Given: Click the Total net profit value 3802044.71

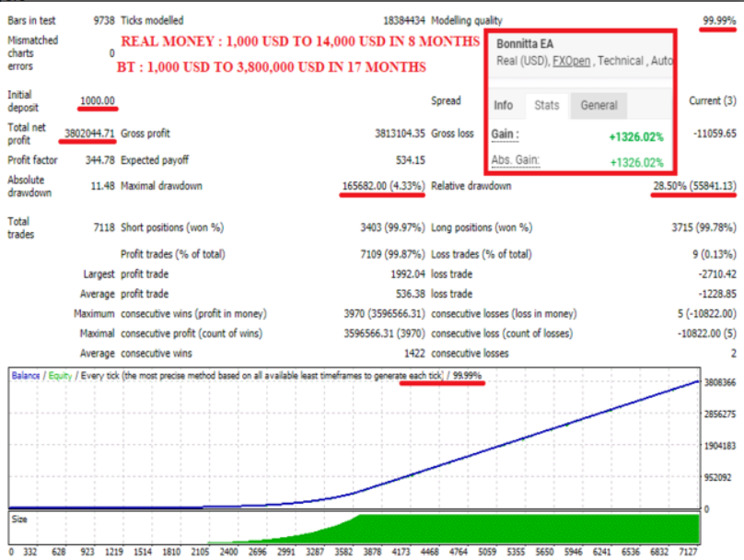Looking at the screenshot, I should (89, 133).
